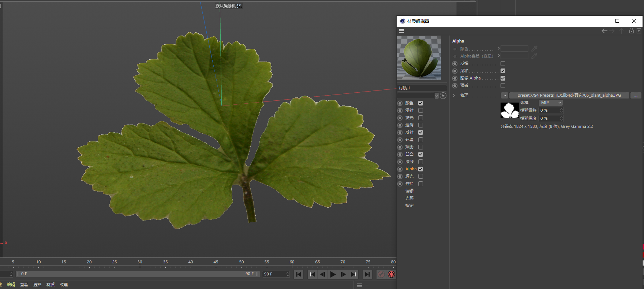The width and height of the screenshot is (644, 289).
Task: Click the back arrow in material editor
Action: [x=604, y=31]
